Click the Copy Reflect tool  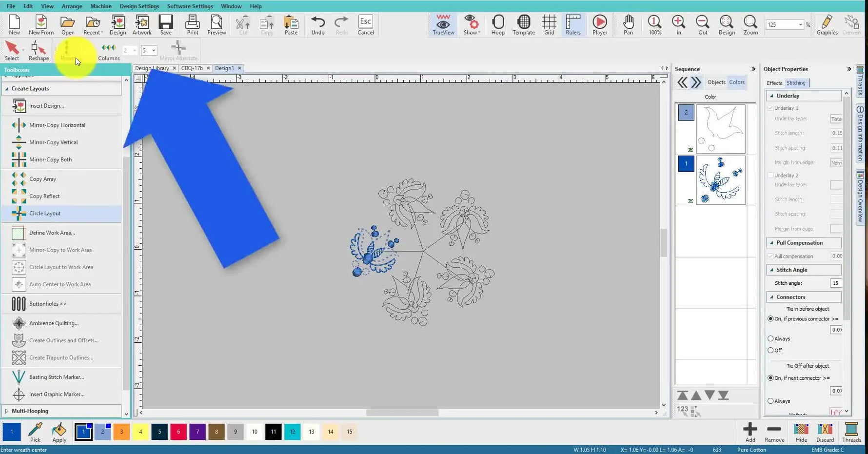(x=44, y=196)
